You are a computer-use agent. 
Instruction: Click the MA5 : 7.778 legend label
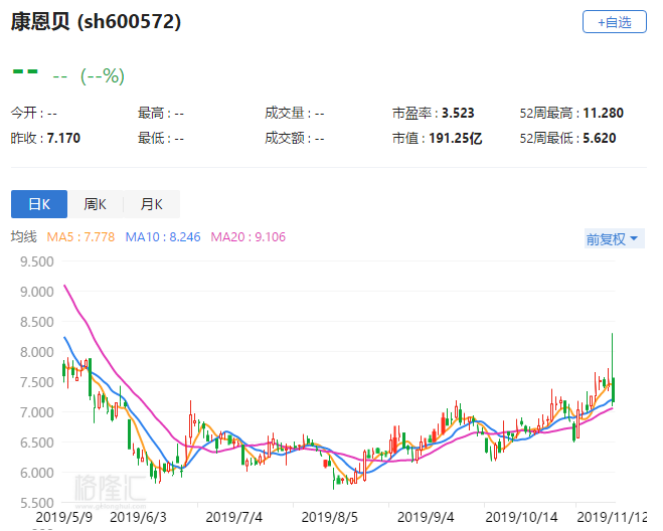[x=80, y=237]
